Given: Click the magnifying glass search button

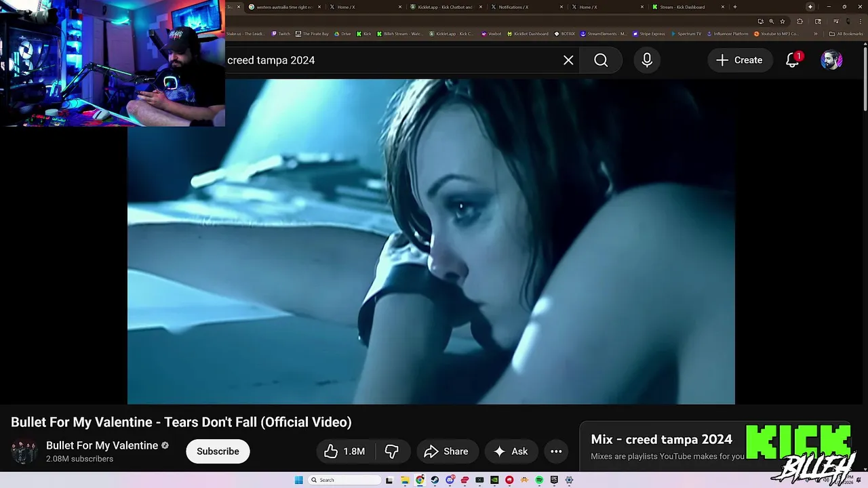Looking at the screenshot, I should click(601, 60).
